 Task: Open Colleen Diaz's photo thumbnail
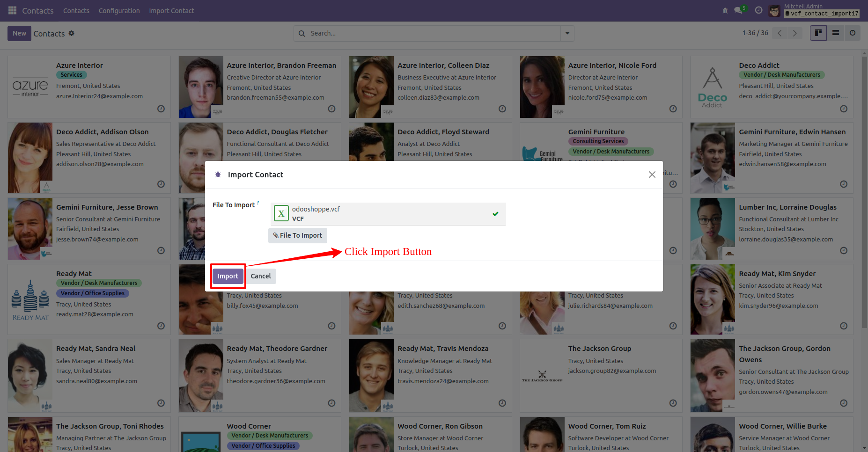(x=371, y=87)
